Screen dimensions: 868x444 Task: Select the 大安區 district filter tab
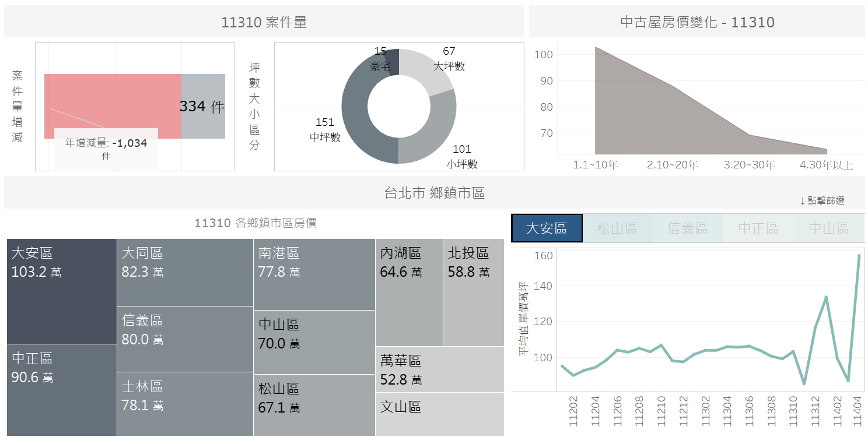(x=547, y=228)
